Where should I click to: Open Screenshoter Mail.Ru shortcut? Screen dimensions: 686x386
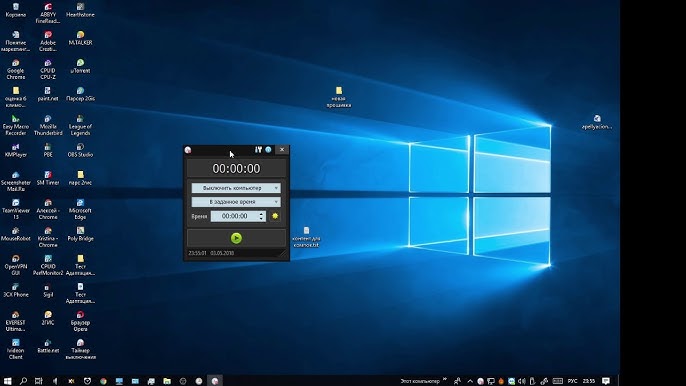16,181
